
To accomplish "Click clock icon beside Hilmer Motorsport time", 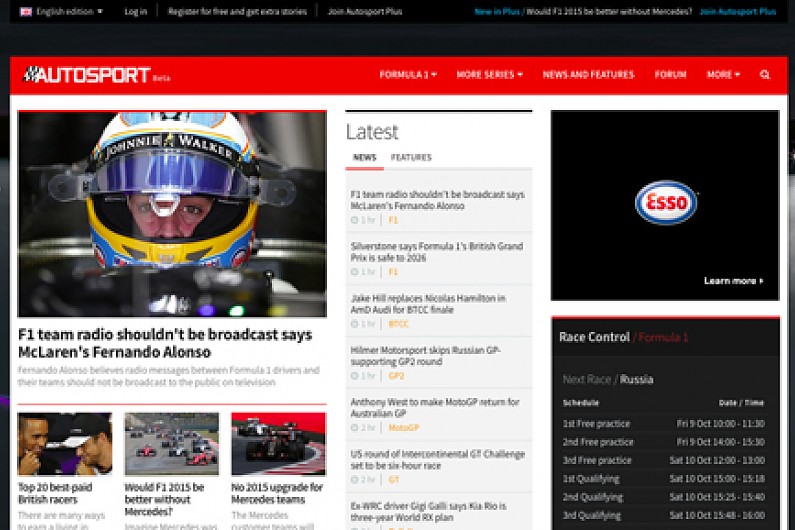I will click(354, 376).
